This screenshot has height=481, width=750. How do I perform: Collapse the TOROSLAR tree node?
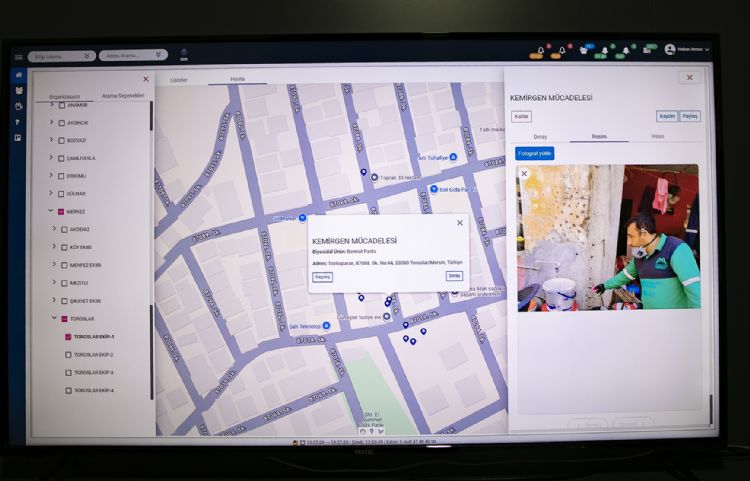54,318
